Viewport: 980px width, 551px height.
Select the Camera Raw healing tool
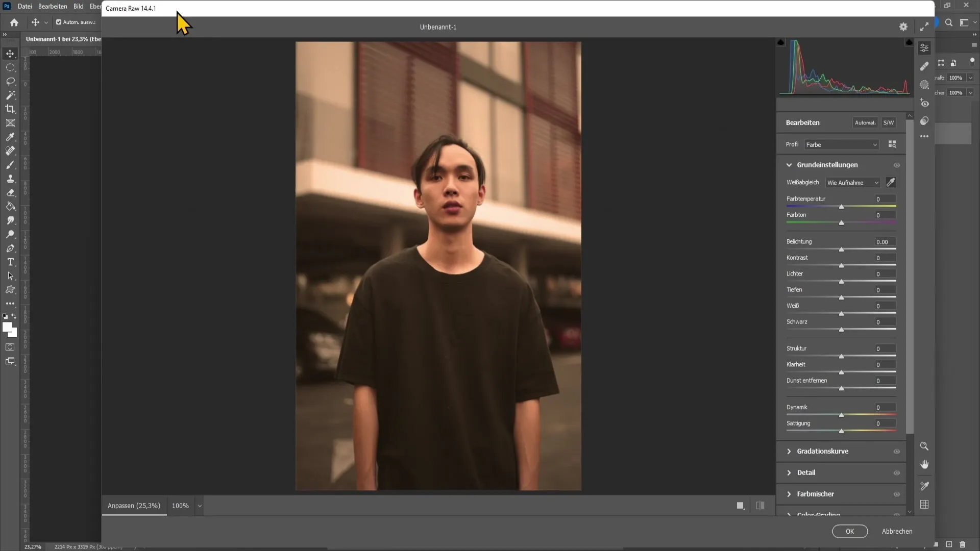[x=924, y=66]
